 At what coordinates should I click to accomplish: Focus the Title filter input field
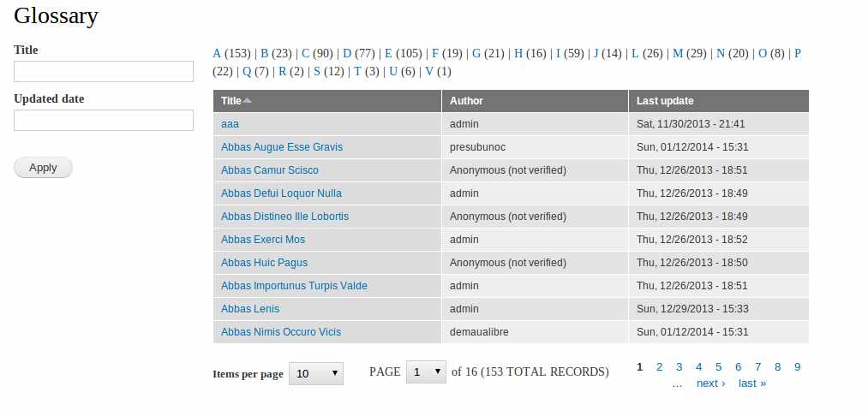pos(104,71)
